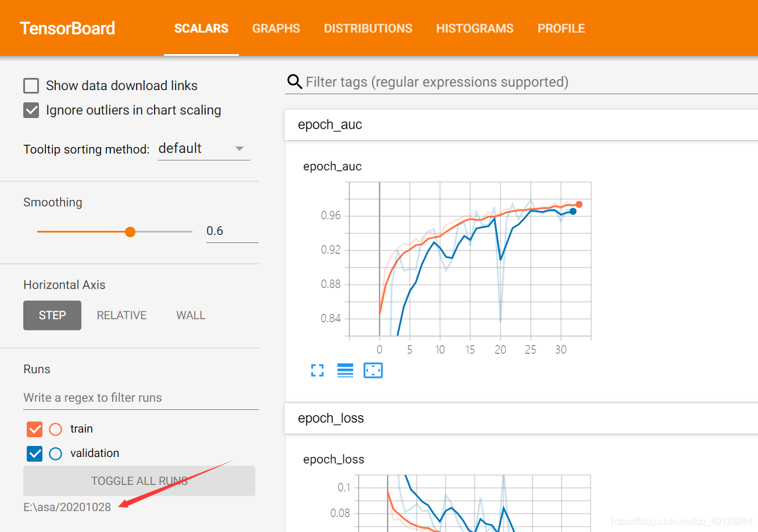Viewport: 758px width, 532px height.
Task: Select only the validation run radio circle
Action: click(56, 454)
